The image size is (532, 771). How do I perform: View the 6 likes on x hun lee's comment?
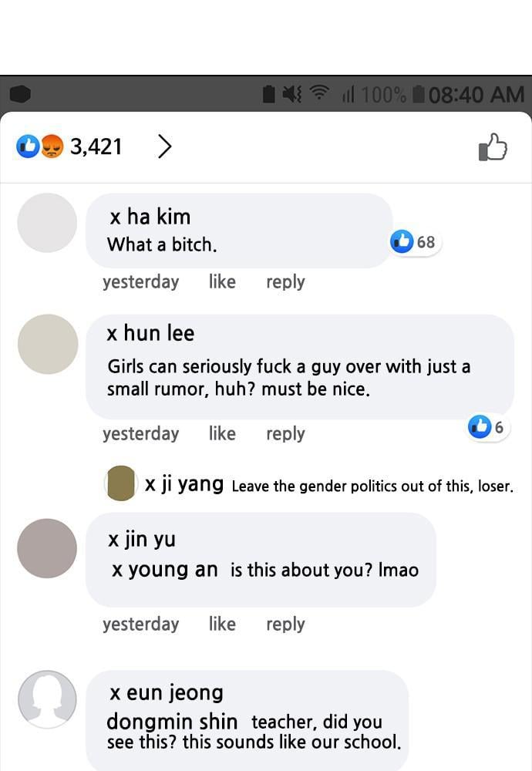(487, 427)
